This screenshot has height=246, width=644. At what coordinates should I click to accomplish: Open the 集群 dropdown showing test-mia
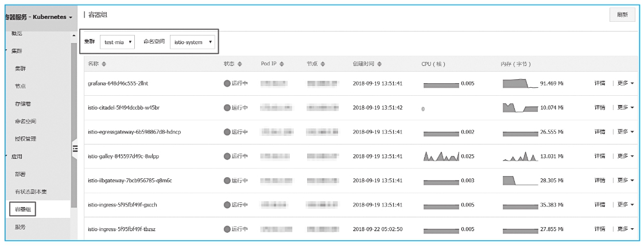pos(118,42)
